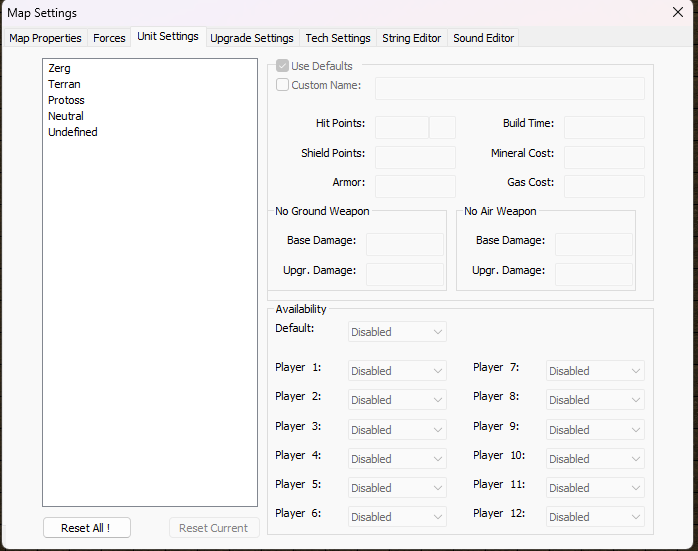Select Zerg in the unit list

59,68
